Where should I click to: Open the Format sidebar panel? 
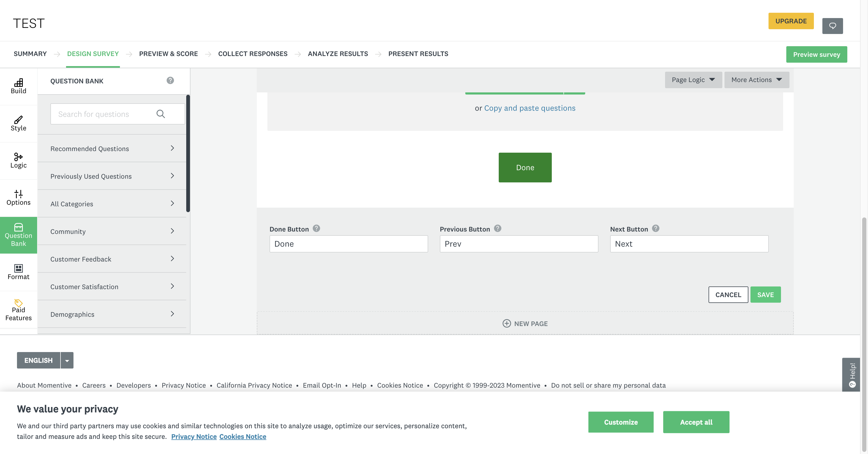[19, 272]
